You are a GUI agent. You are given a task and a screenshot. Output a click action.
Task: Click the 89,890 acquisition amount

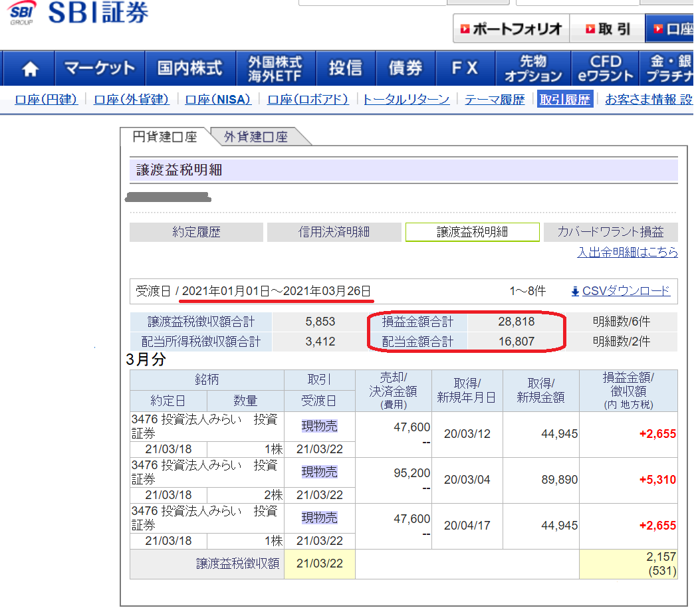click(559, 480)
